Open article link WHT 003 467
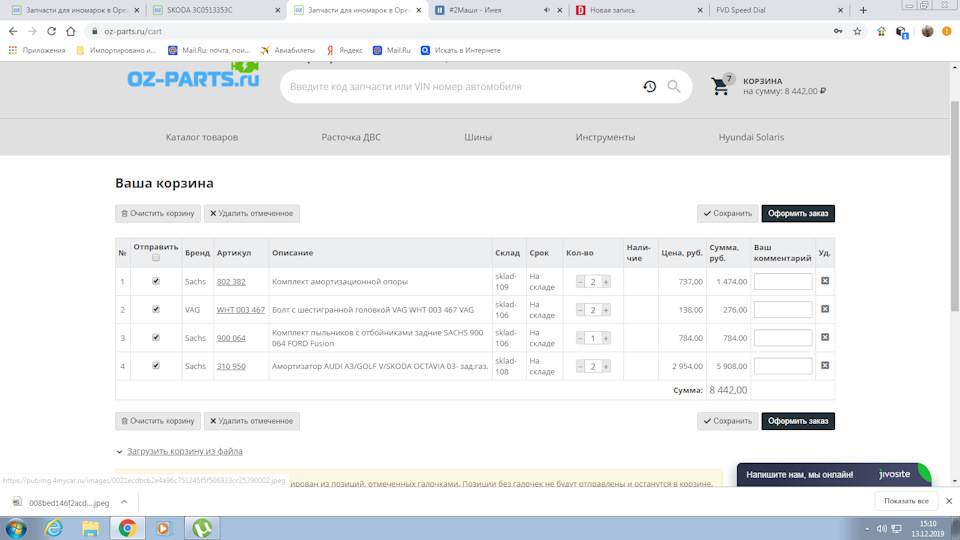This screenshot has width=960, height=540. (241, 310)
